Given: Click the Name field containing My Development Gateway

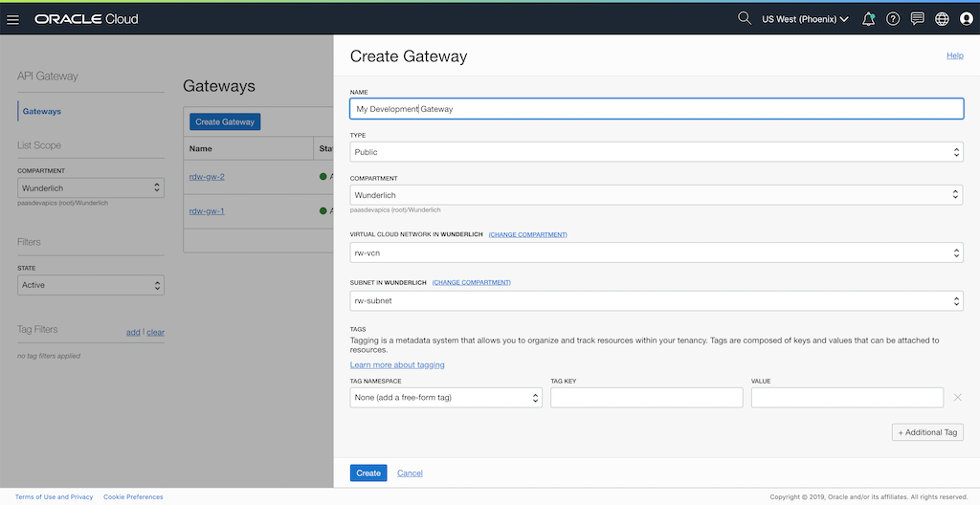Looking at the screenshot, I should [x=657, y=109].
